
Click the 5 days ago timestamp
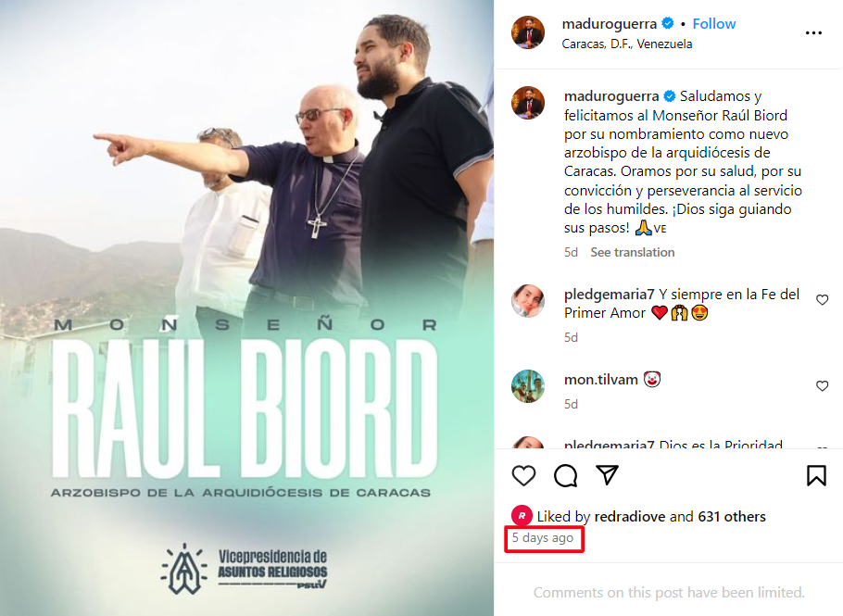[x=543, y=538]
